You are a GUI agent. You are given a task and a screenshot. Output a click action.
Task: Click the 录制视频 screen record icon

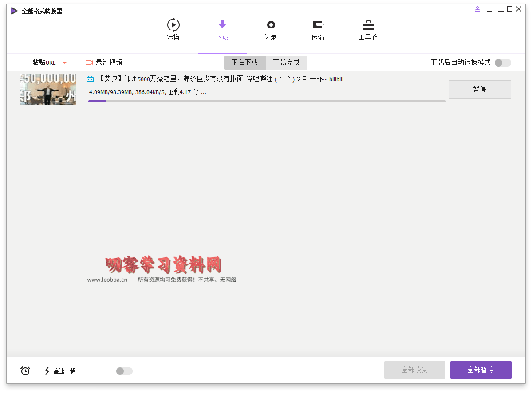tap(89, 62)
